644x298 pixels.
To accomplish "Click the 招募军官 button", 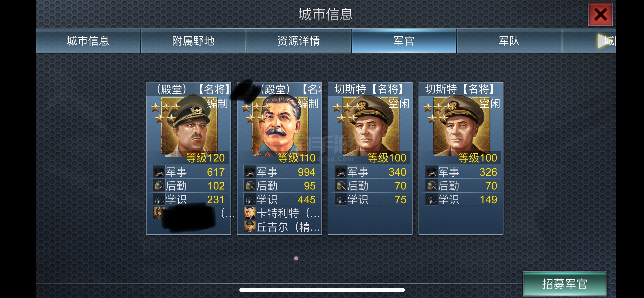I will pos(565,284).
